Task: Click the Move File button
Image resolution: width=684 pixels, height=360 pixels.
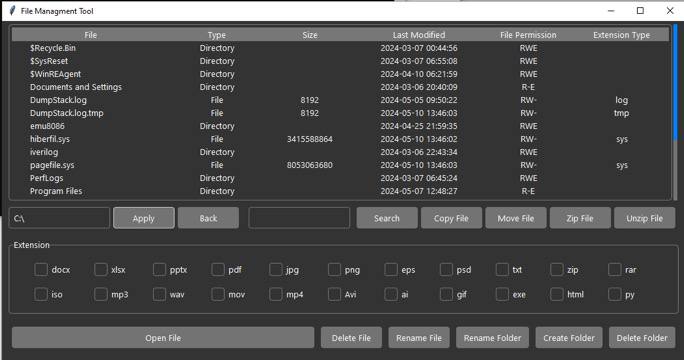Action: pyautogui.click(x=516, y=218)
